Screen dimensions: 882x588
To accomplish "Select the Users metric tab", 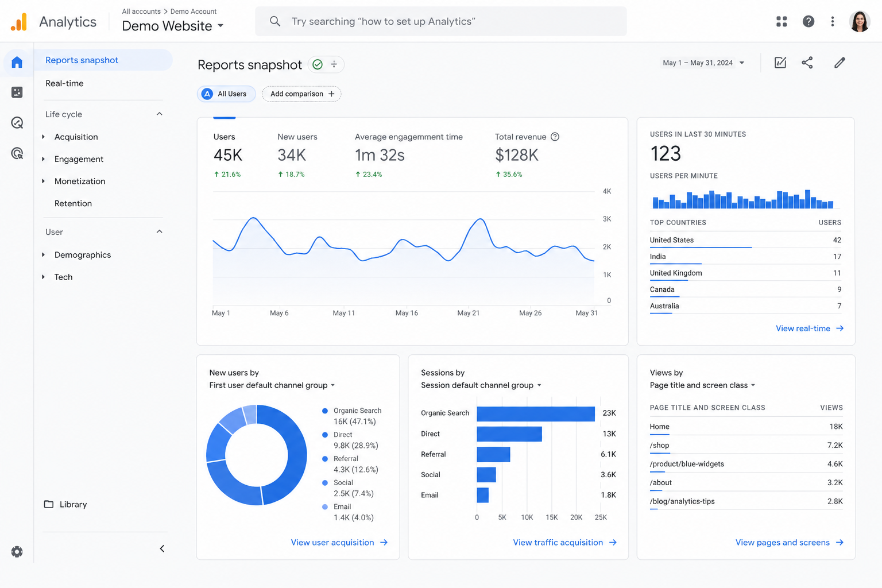I will [x=228, y=155].
